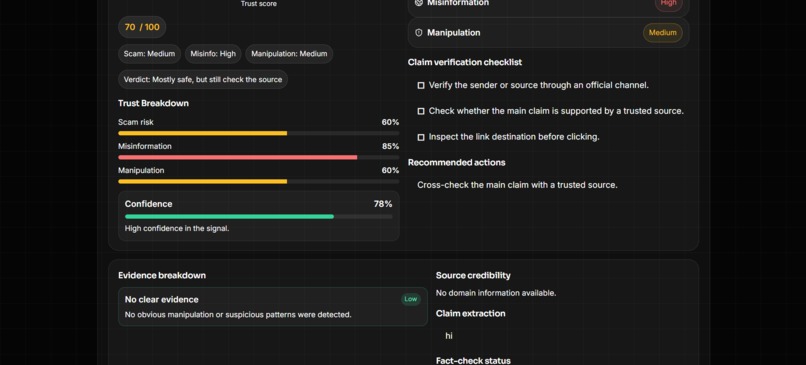Click the 85% misinformation value
Image resolution: width=806 pixels, height=365 pixels.
click(391, 147)
